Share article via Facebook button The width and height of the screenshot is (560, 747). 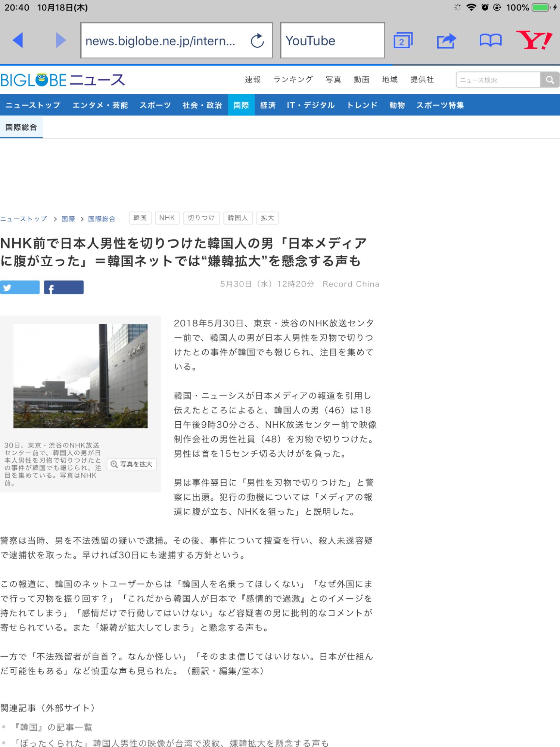[x=64, y=287]
